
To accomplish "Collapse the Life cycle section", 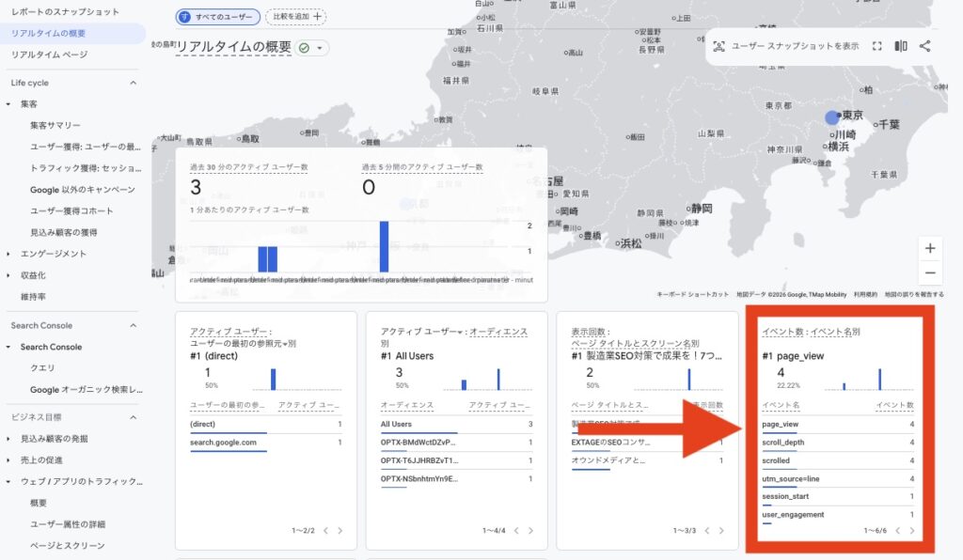I will pyautogui.click(x=133, y=83).
